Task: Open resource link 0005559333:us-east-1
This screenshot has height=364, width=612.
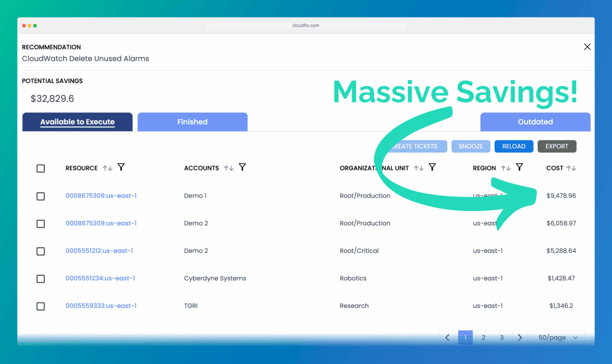Action: 101,306
